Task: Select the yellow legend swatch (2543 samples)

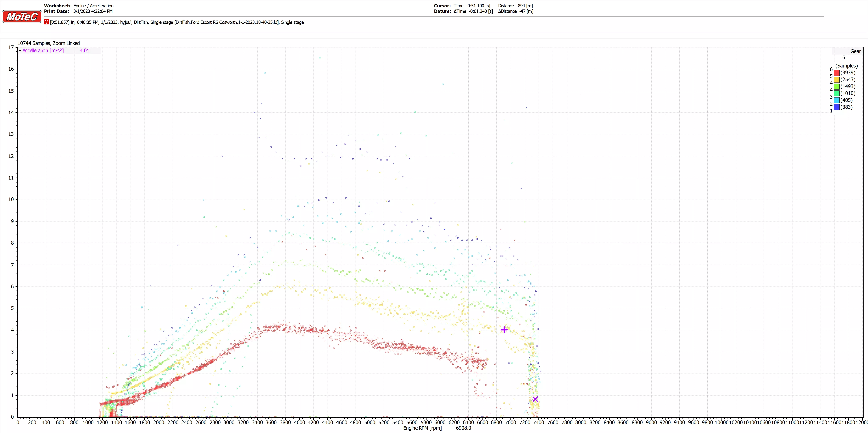Action: (x=836, y=80)
